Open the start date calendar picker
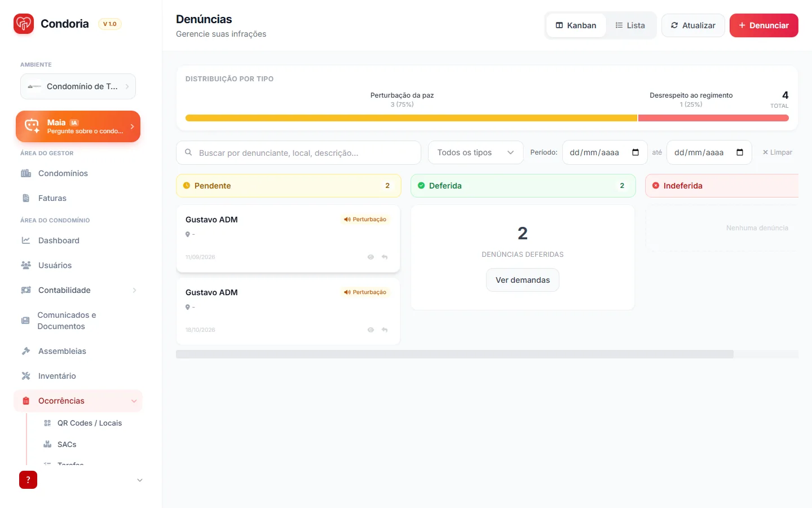 coord(636,152)
